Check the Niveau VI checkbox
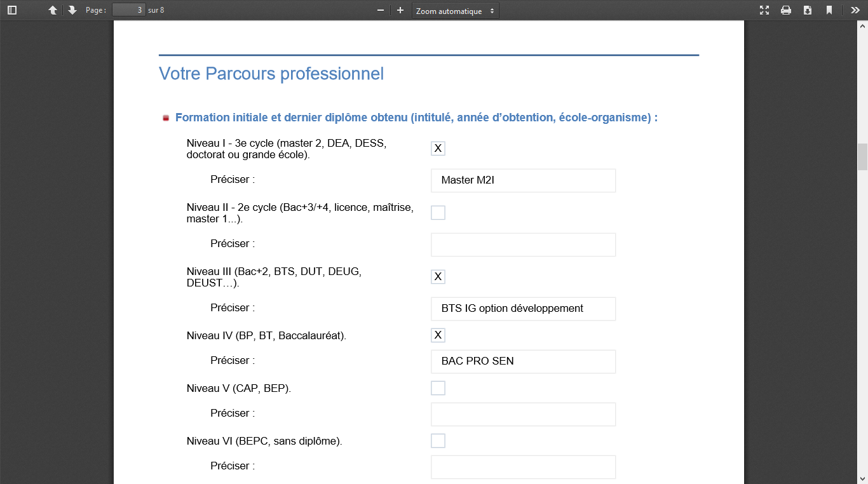 [438, 441]
